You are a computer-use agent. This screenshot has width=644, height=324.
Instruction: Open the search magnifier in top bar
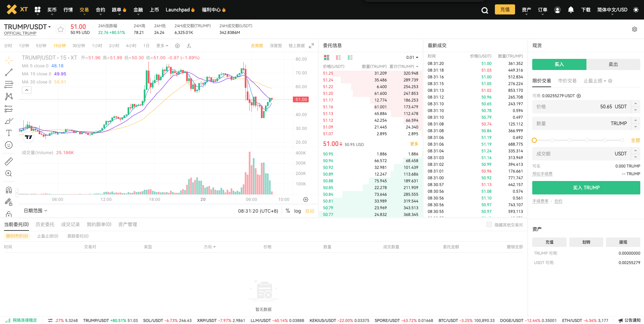coord(484,10)
